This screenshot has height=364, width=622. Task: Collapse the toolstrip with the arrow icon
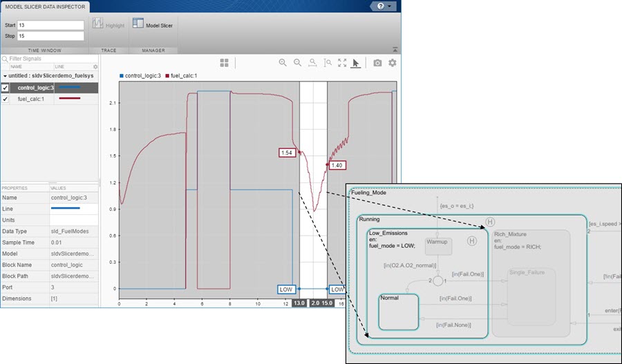395,50
